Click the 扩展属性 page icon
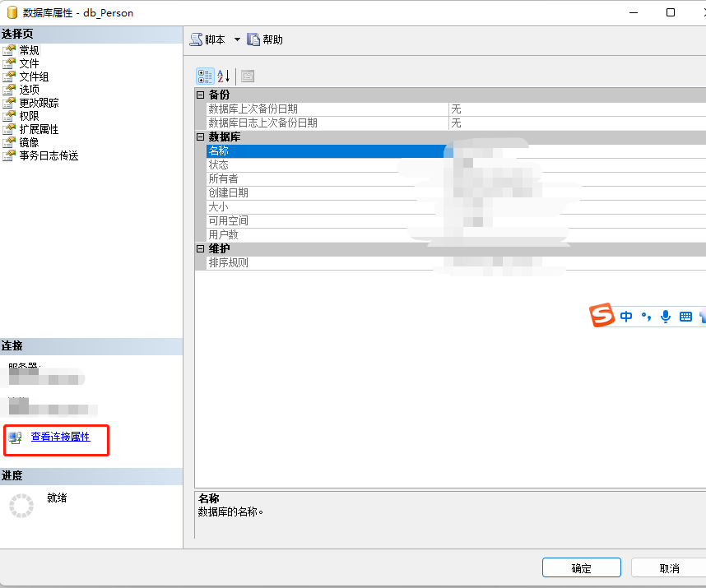The width and height of the screenshot is (706, 588). [x=9, y=129]
